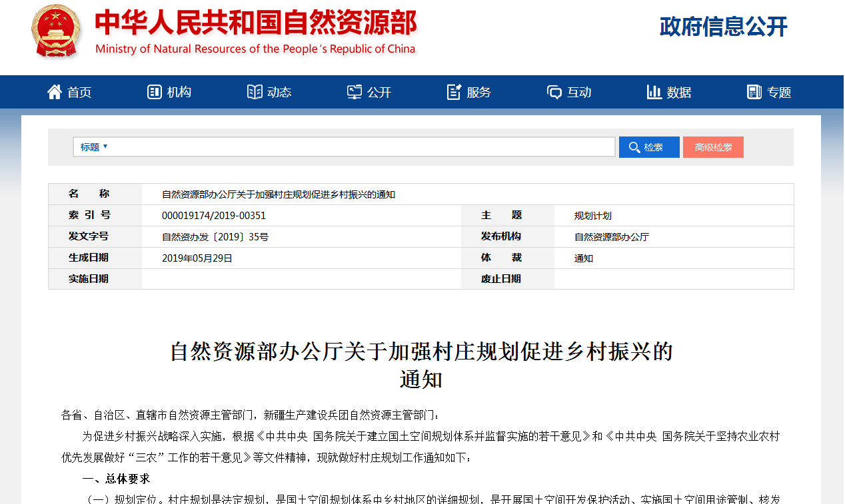Image resolution: width=845 pixels, height=504 pixels.
Task: Click the 机构 organization icon
Action: pos(155,92)
